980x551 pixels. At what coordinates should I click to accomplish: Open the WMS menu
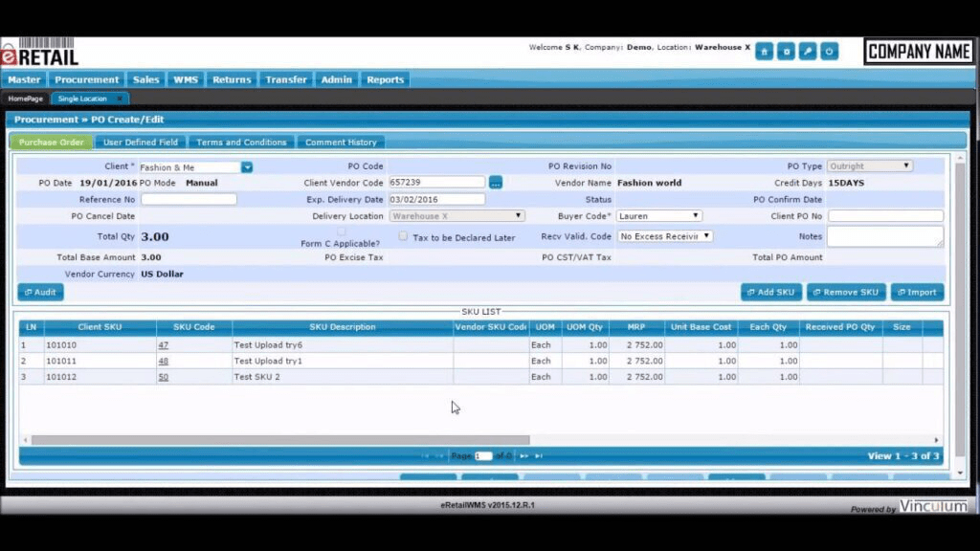185,79
